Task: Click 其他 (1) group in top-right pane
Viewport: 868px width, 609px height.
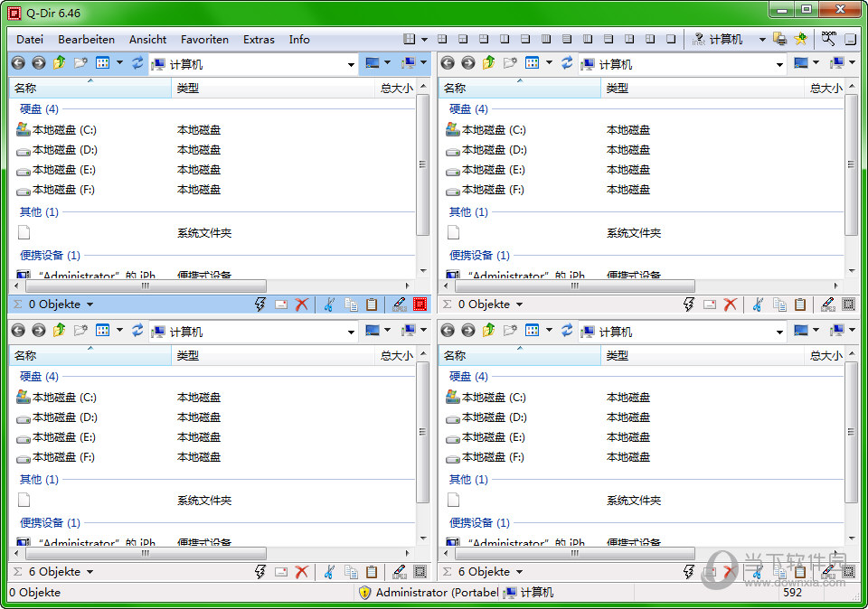Action: click(x=468, y=211)
